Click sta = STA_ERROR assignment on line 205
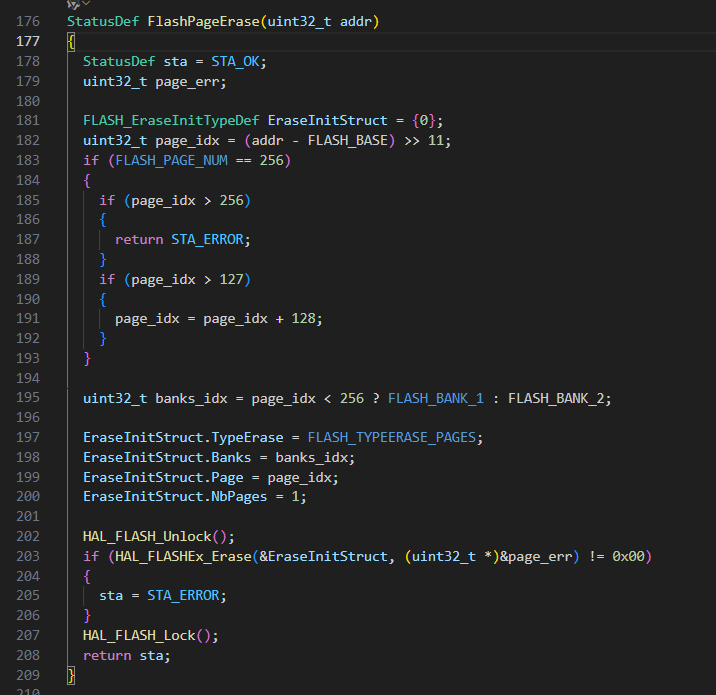This screenshot has width=716, height=695. pos(162,595)
